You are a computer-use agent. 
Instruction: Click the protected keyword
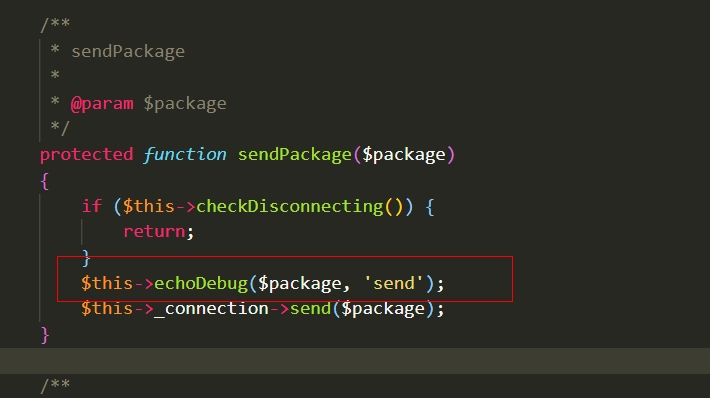click(x=86, y=155)
